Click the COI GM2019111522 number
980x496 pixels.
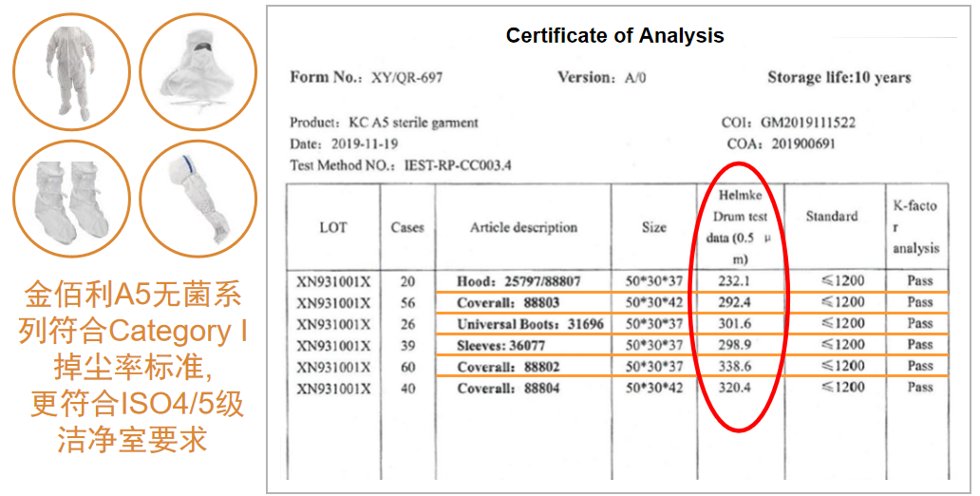tap(788, 124)
